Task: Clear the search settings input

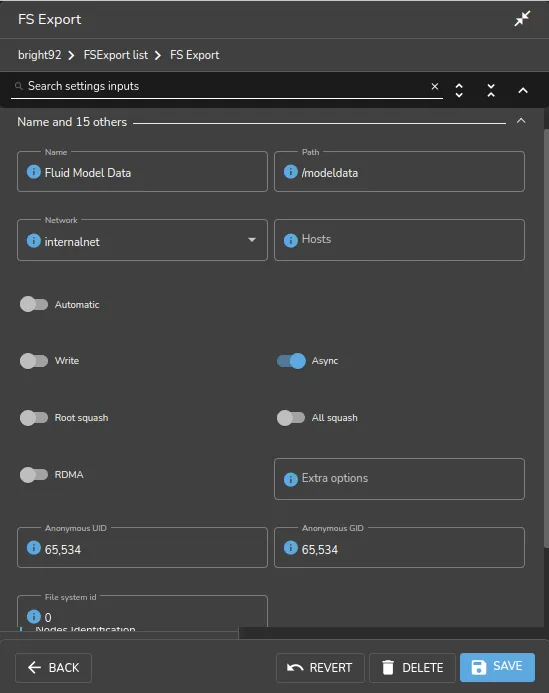Action: pos(435,87)
